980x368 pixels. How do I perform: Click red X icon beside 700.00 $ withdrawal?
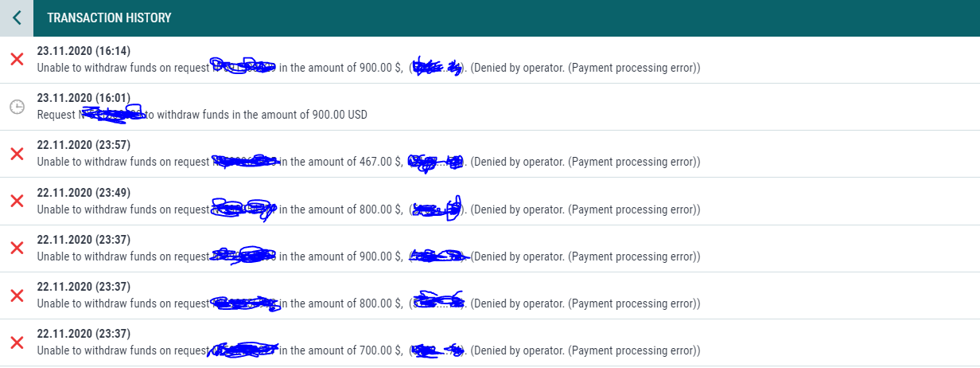point(17,343)
